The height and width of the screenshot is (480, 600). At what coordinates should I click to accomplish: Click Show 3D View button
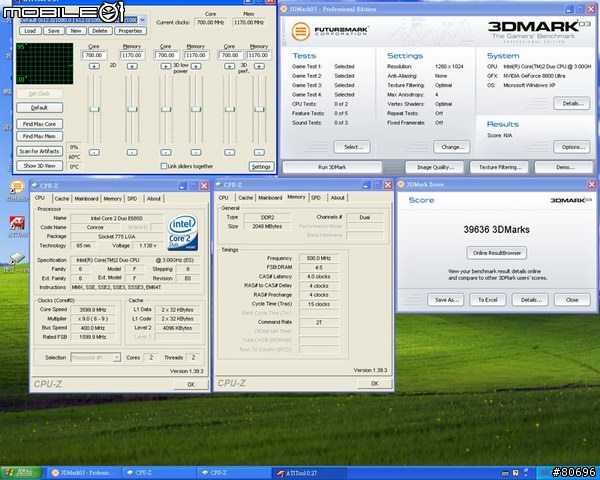point(39,166)
